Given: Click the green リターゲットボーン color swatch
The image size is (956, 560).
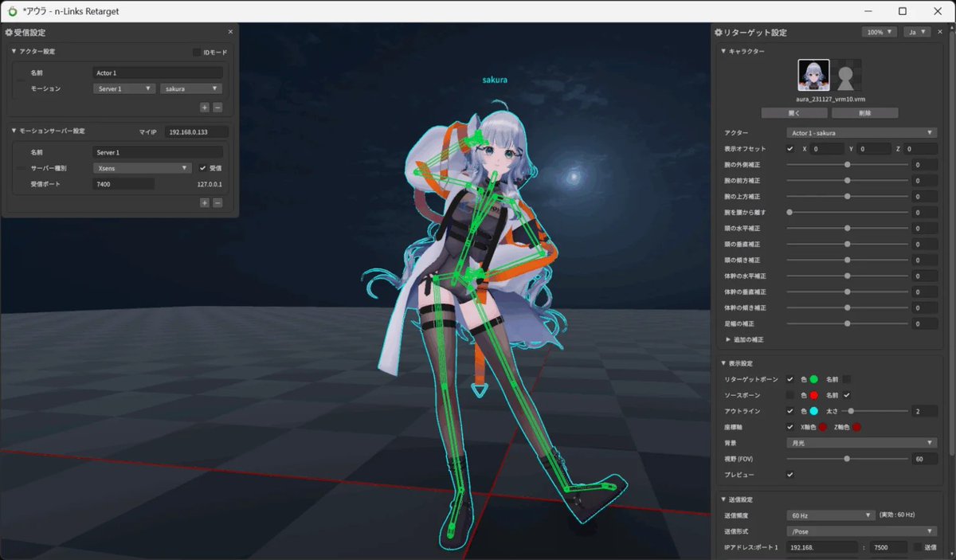Looking at the screenshot, I should 816,379.
